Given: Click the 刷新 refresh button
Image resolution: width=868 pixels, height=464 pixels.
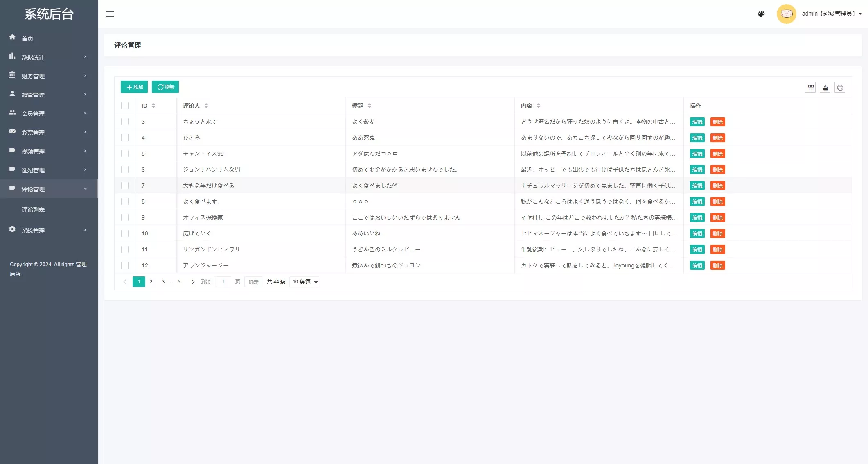Looking at the screenshot, I should [x=165, y=87].
